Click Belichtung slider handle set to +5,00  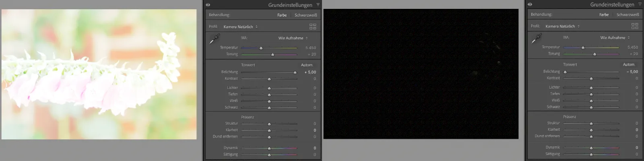pos(295,72)
